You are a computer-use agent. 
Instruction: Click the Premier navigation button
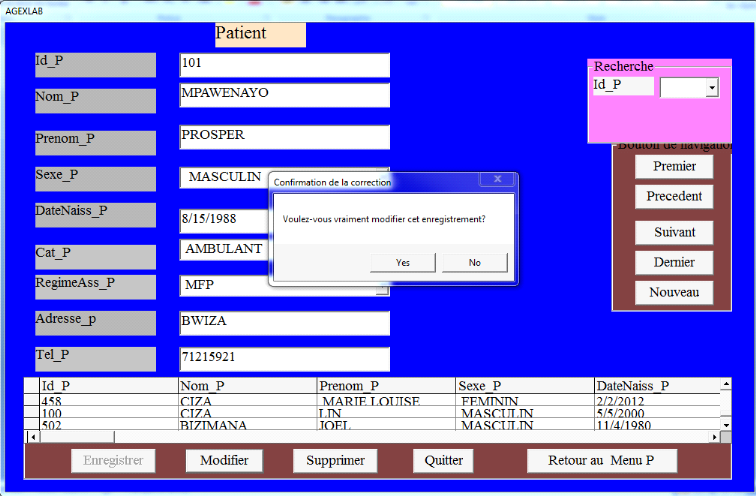(x=674, y=166)
